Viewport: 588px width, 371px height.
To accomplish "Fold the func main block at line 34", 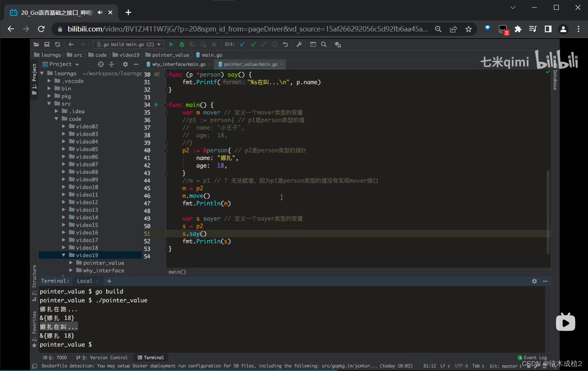I will [166, 105].
